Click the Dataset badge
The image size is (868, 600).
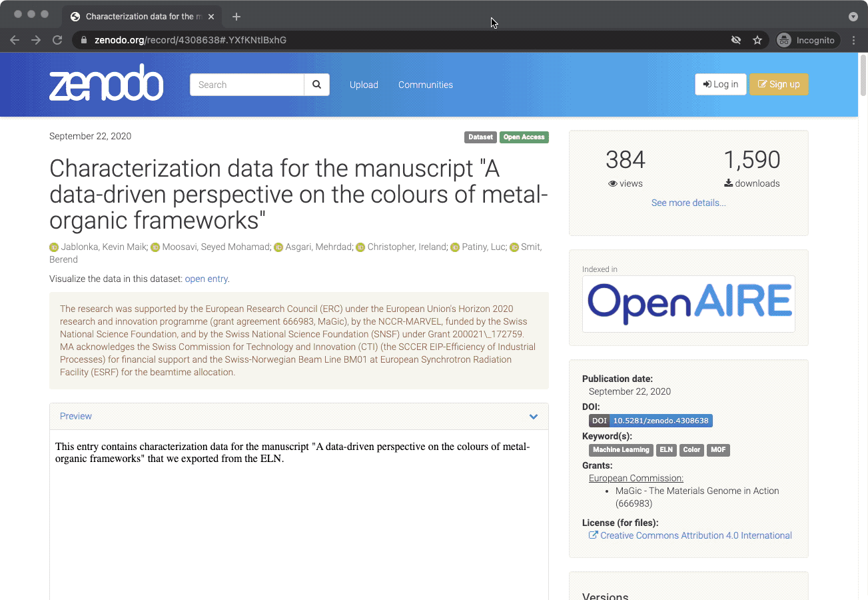(x=480, y=137)
